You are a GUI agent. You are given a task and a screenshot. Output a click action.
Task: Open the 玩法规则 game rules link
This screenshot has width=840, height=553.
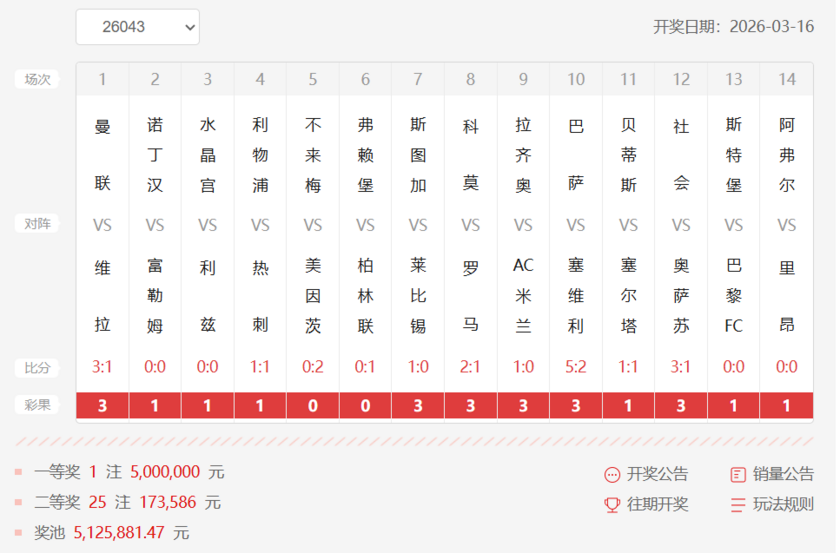783,504
